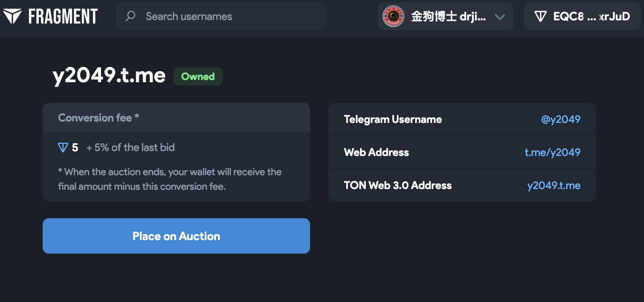This screenshot has width=644, height=302.
Task: Click the TON diamond icon beside conversion fee
Action: 63,148
